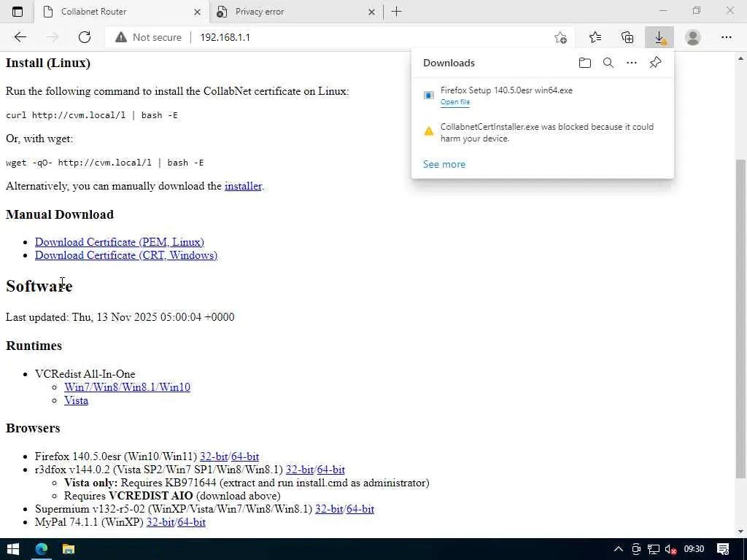Viewport: 747px width, 560px height.
Task: Download Supermium v132-r5-02 64-bit
Action: coord(360,509)
